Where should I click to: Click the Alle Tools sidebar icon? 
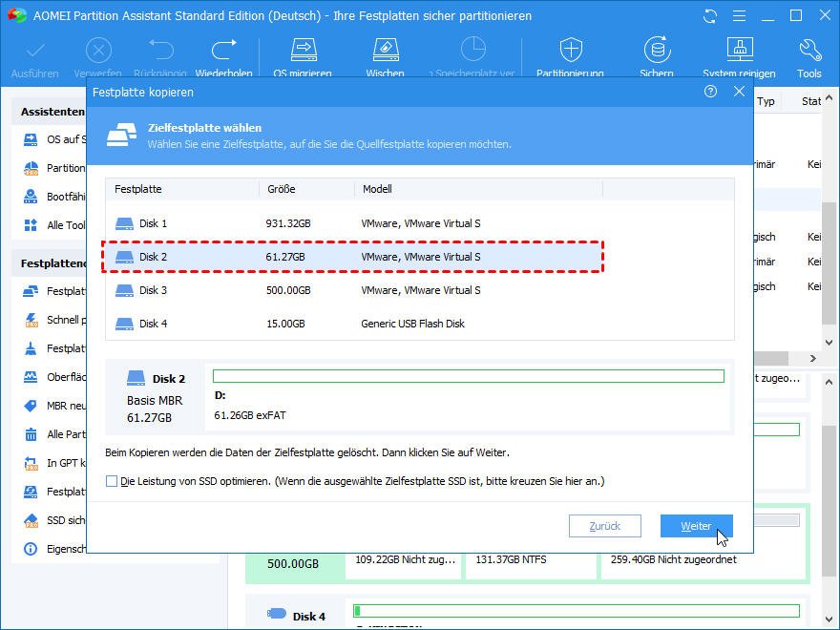pos(31,225)
